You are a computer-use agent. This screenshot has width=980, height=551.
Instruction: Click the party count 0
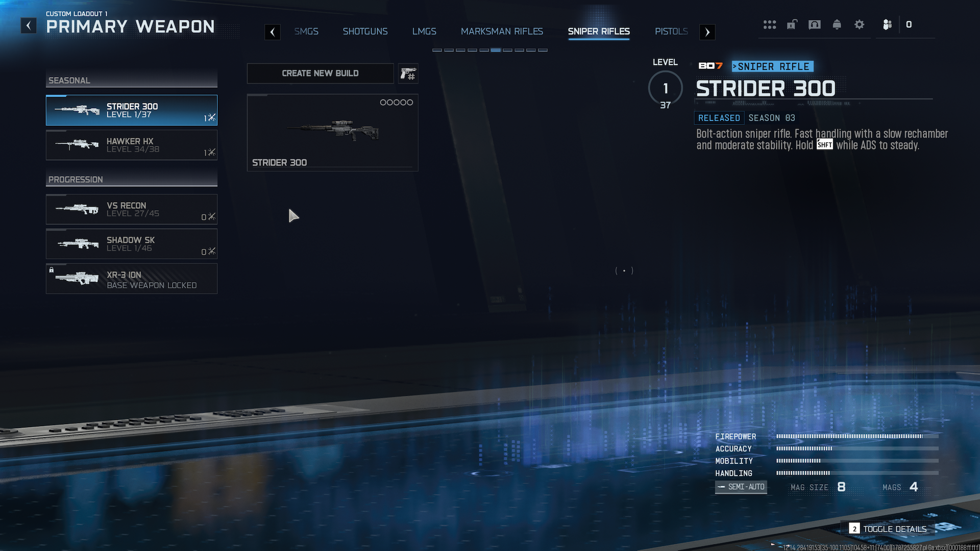[x=909, y=24]
